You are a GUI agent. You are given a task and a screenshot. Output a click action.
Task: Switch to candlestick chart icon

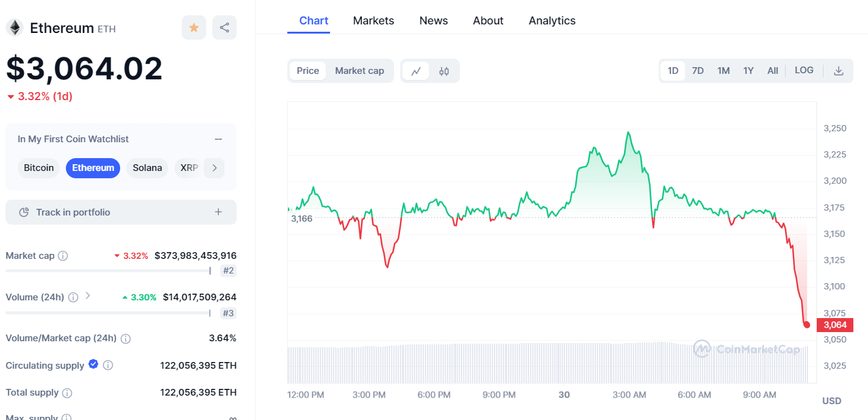pos(444,71)
